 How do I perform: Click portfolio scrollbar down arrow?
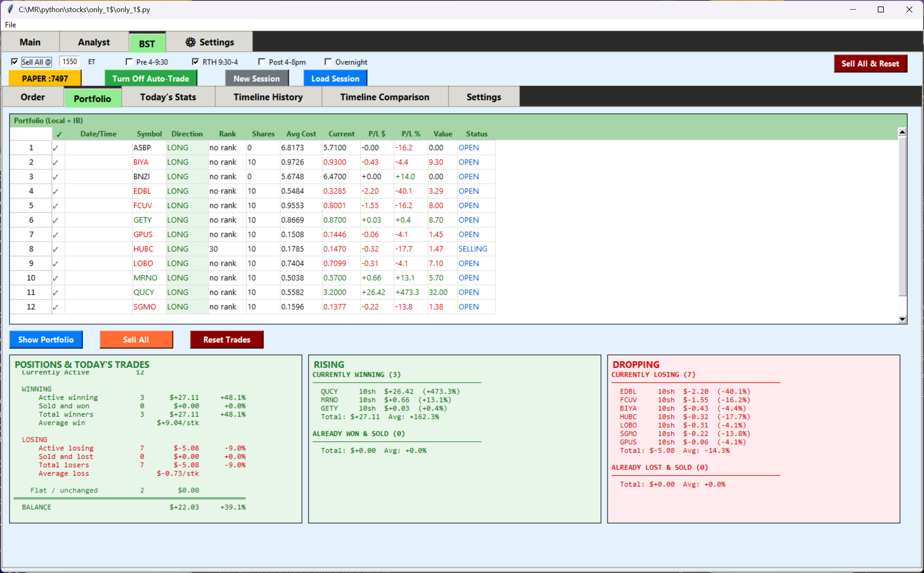click(902, 319)
